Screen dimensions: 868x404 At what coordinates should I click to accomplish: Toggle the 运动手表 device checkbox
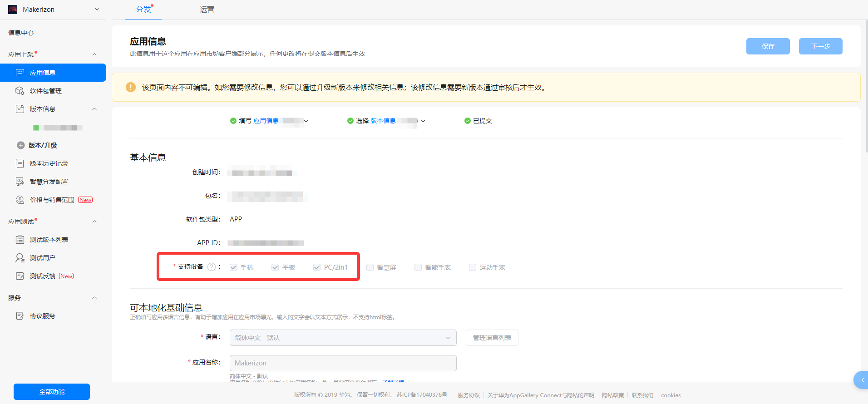[473, 267]
